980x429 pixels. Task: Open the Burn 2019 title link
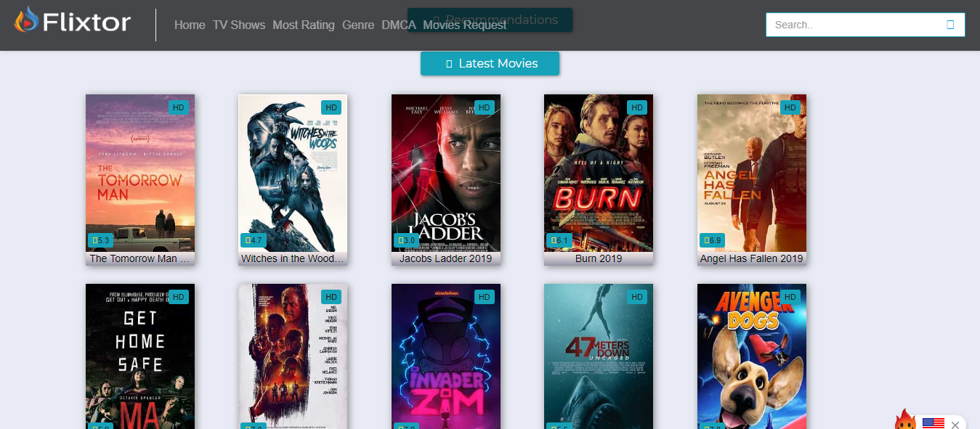tap(599, 258)
